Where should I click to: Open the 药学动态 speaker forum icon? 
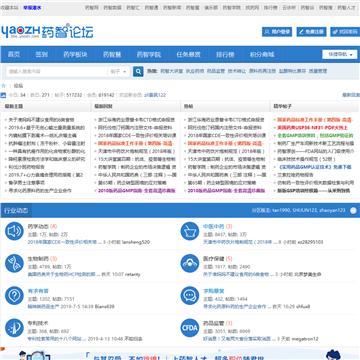coord(14,231)
